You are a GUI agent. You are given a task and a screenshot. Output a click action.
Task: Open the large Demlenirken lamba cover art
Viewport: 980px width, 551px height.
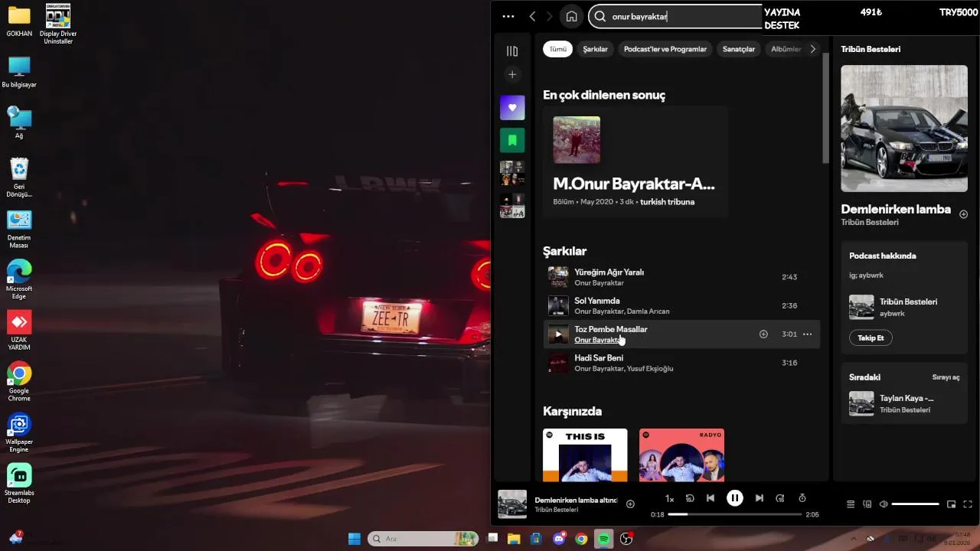coord(904,129)
